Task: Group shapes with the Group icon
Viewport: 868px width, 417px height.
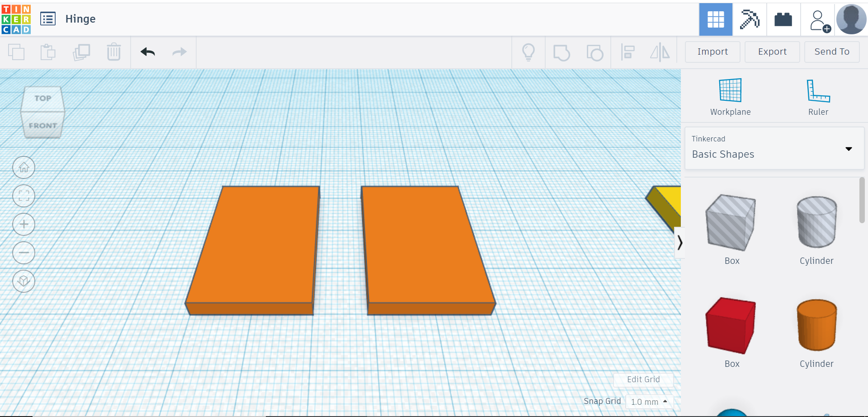Action: pyautogui.click(x=562, y=52)
